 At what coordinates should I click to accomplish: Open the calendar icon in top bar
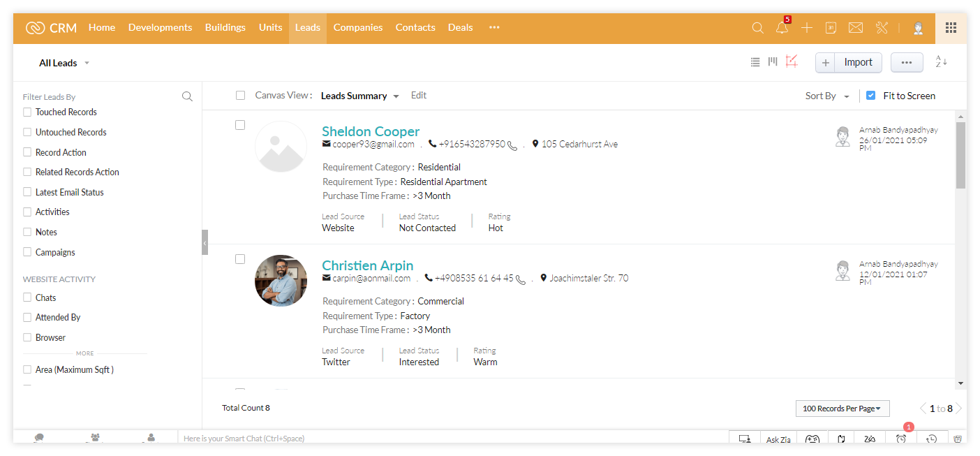coord(831,28)
